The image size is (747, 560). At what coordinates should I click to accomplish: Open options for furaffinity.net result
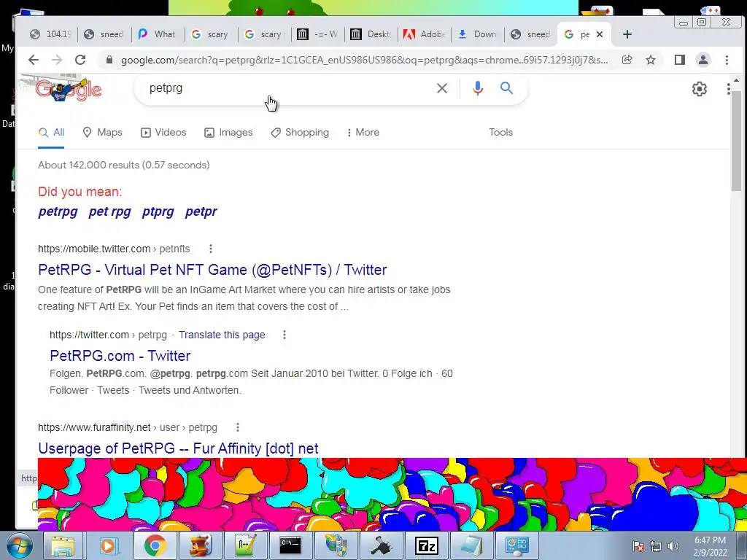tap(238, 427)
